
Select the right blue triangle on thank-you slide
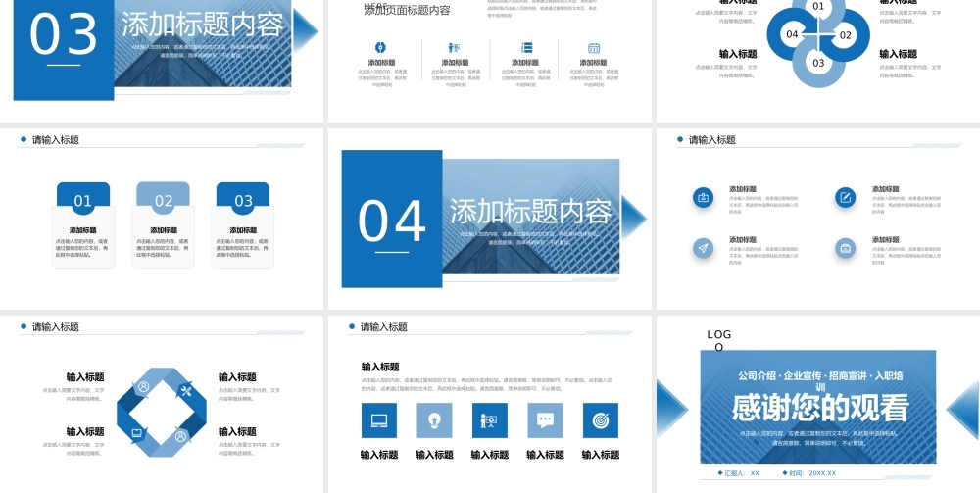[963, 410]
